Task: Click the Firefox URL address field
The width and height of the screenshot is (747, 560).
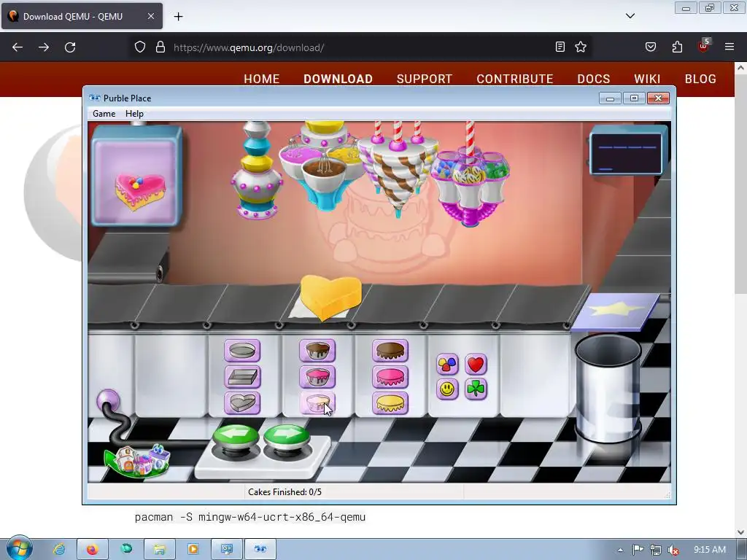Action: coord(360,47)
